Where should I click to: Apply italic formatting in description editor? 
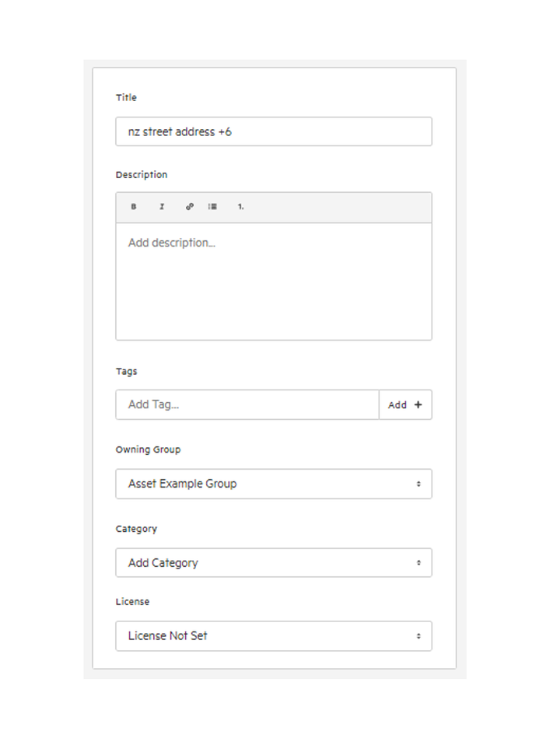tap(162, 207)
